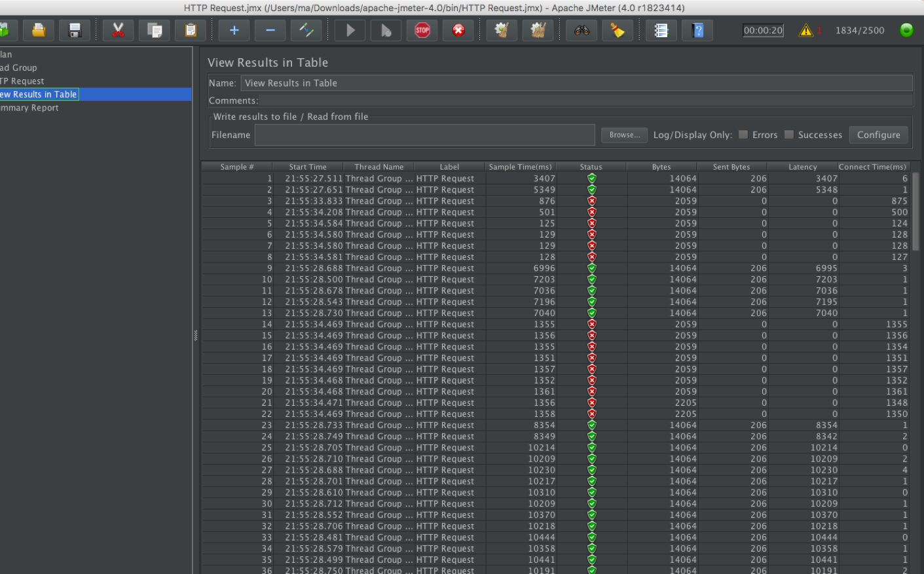924x574 pixels.
Task: Start the test run
Action: coord(349,30)
